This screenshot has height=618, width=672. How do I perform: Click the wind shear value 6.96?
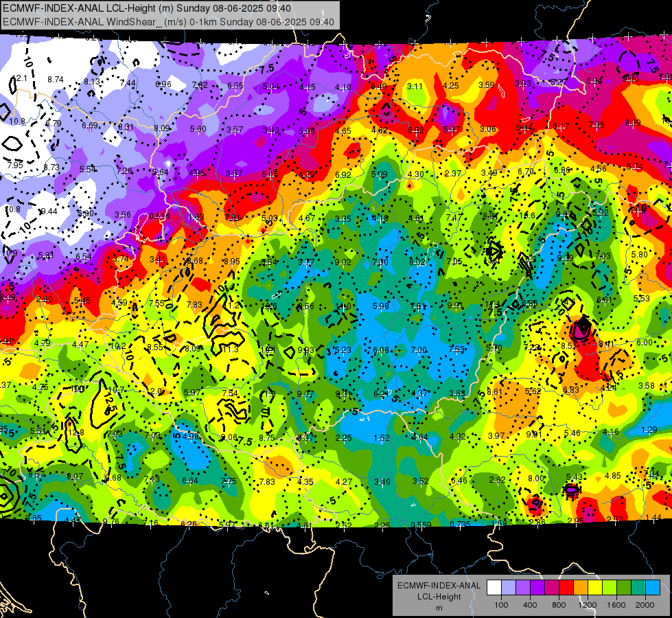click(163, 84)
